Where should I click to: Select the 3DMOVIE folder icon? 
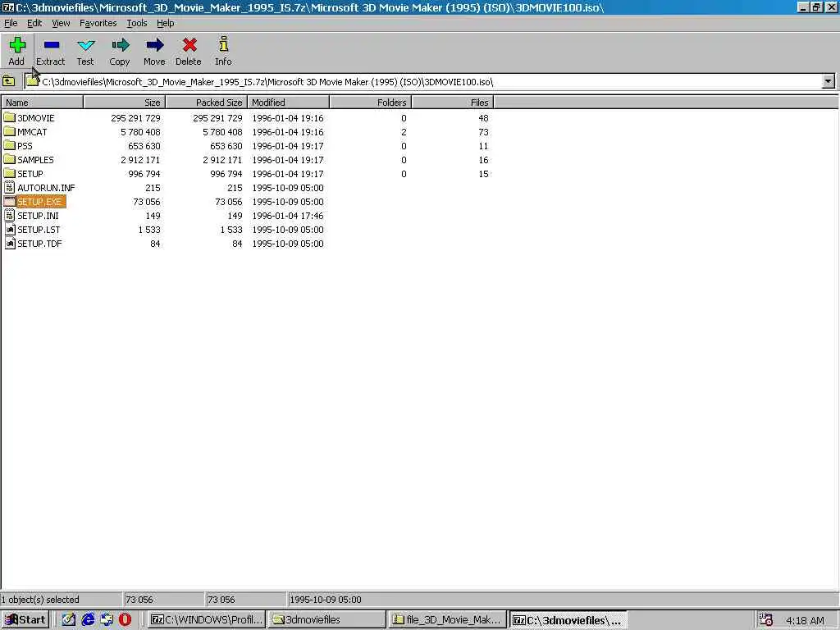9,117
